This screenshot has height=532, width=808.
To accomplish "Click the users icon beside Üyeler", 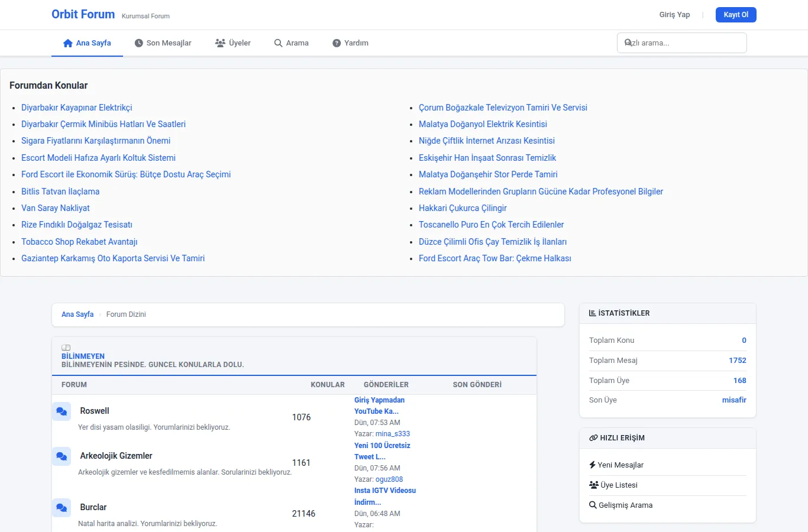I will point(220,43).
